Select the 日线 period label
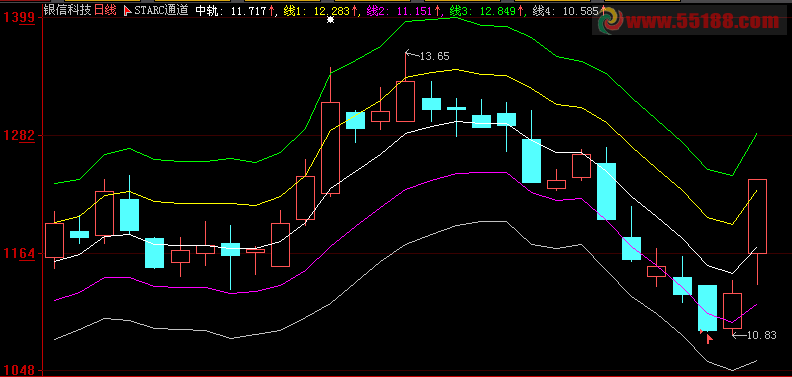Image resolution: width=792 pixels, height=377 pixels. [106, 11]
